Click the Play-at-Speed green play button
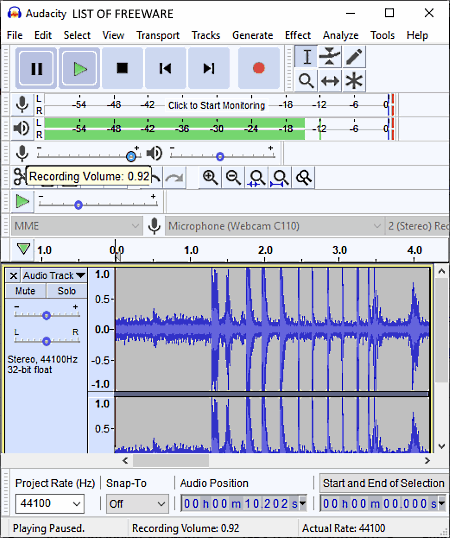The height and width of the screenshot is (538, 450). point(22,201)
